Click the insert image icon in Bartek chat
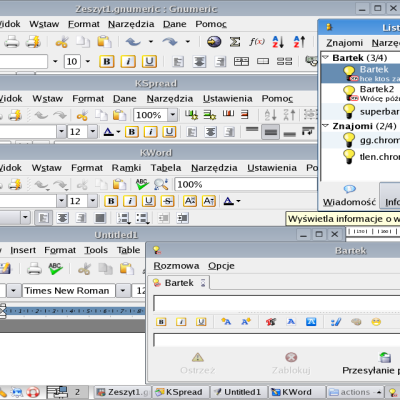 point(356,322)
